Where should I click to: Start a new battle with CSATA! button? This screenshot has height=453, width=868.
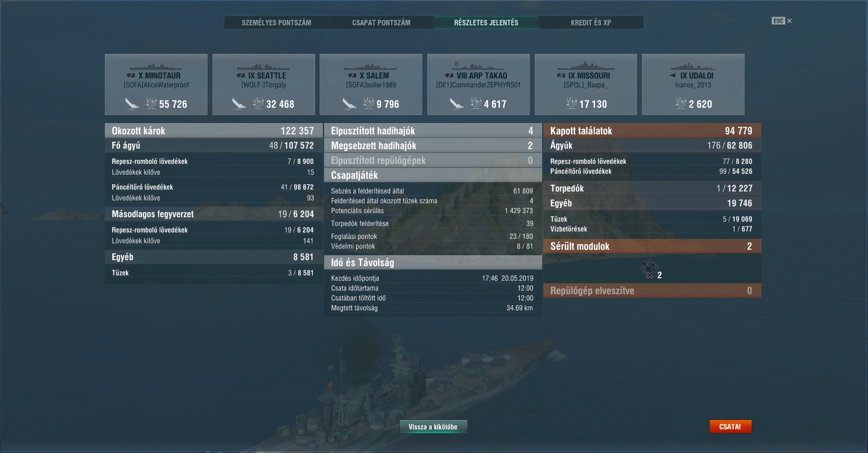click(730, 427)
